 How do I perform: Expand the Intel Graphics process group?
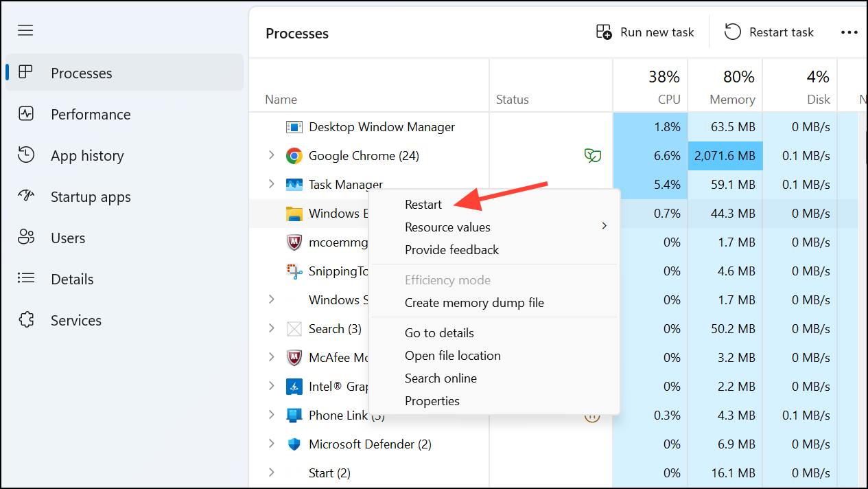pyautogui.click(x=271, y=386)
